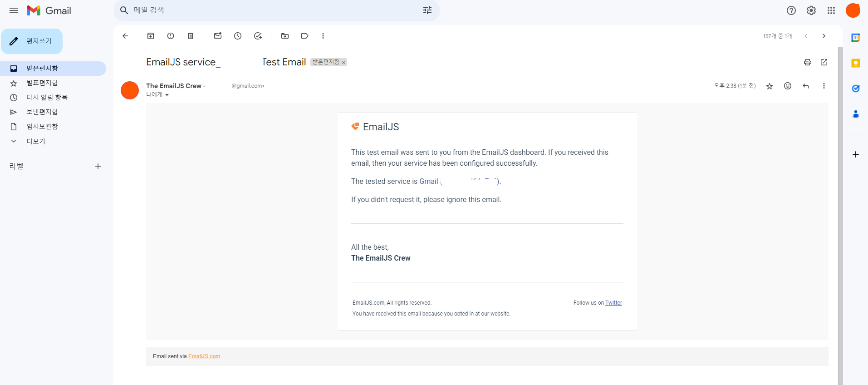This screenshot has width=868, height=385.
Task: Show search options filter icon
Action: [427, 10]
